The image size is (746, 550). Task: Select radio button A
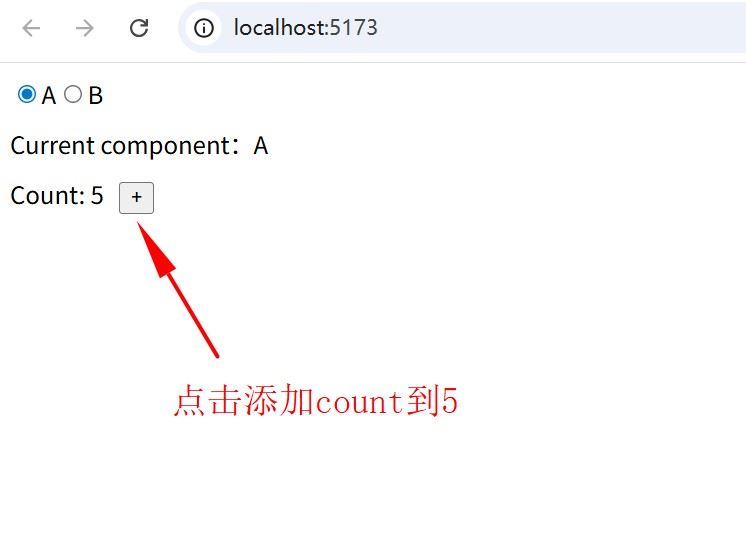click(x=27, y=94)
